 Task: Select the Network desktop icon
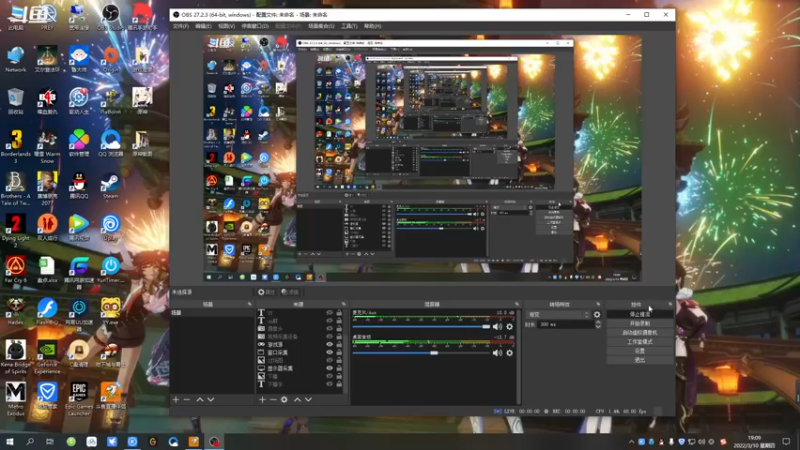click(15, 59)
